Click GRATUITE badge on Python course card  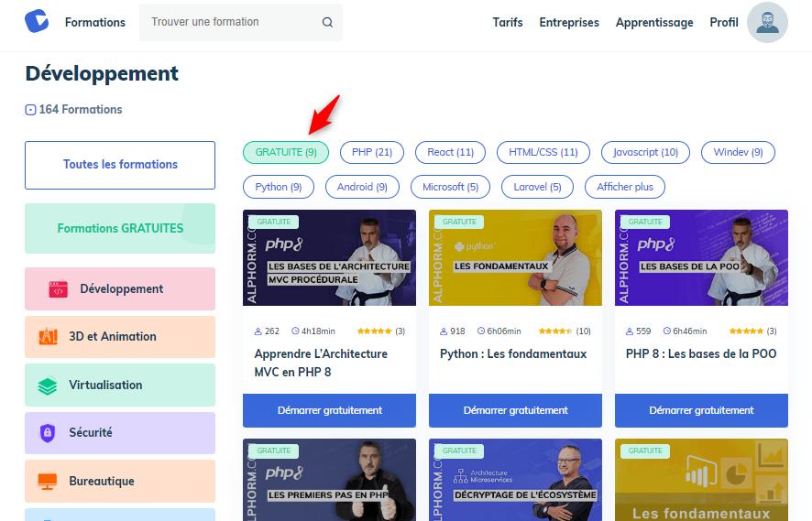459,222
